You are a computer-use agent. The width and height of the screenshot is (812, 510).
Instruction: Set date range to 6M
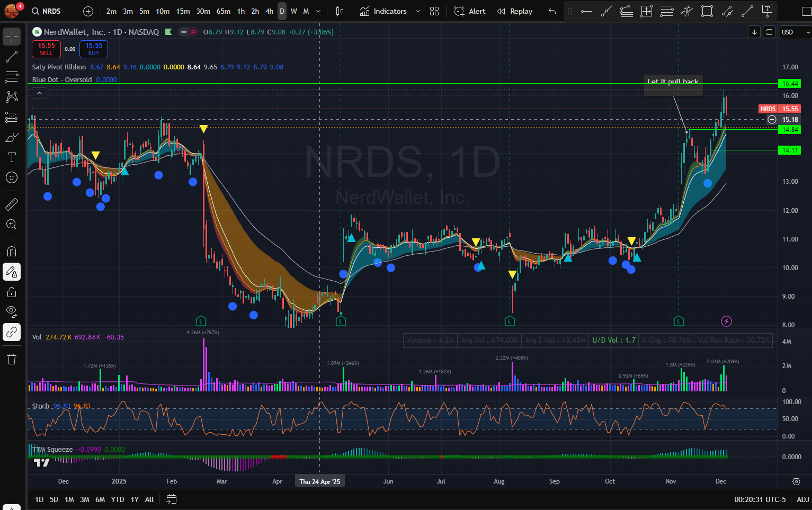[100, 499]
